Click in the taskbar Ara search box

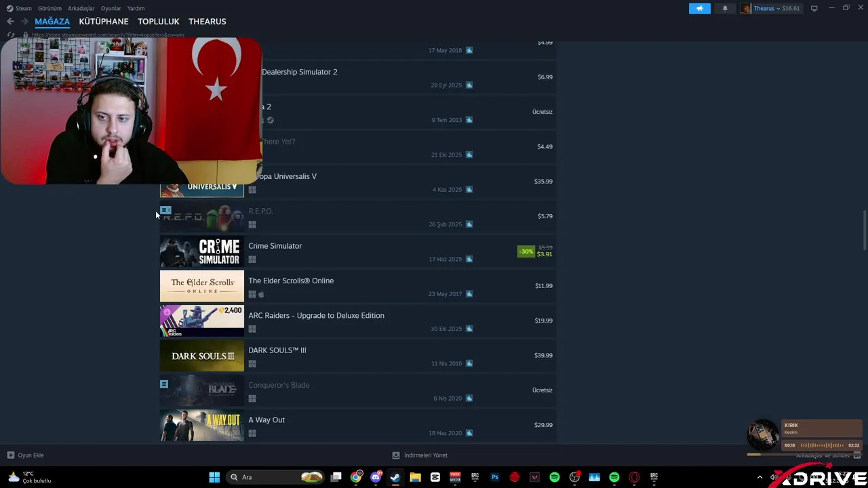click(276, 477)
